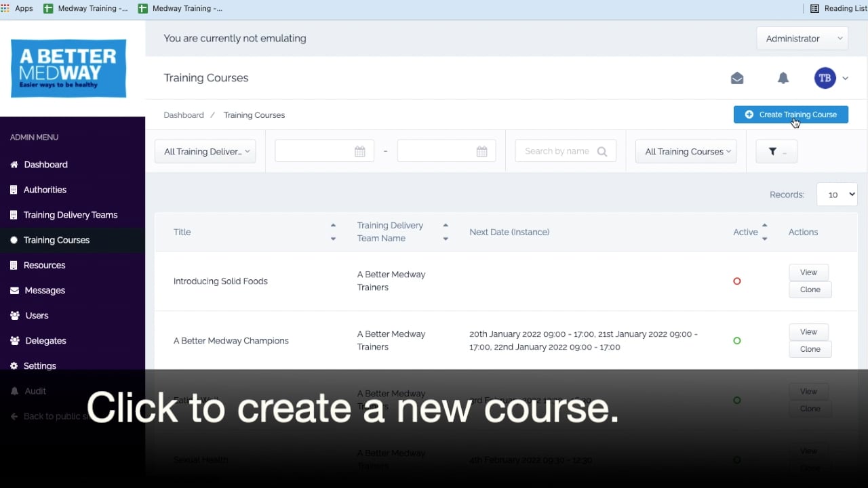Change Records per page dropdown
This screenshot has width=868, height=488.
click(x=837, y=195)
